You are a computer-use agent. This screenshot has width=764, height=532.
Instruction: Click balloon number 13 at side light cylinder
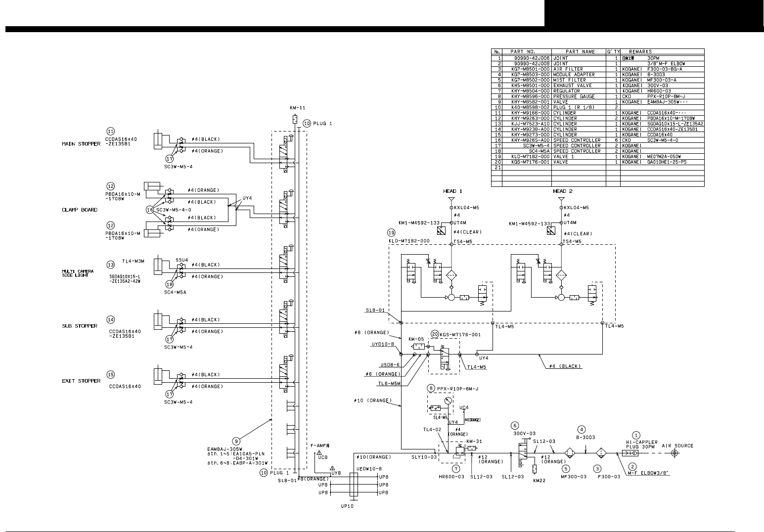click(x=111, y=265)
